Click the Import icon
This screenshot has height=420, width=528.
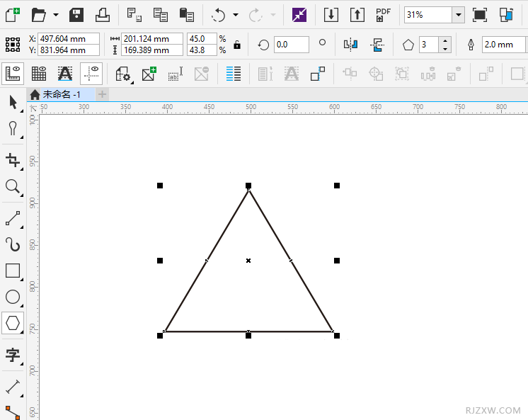point(331,14)
